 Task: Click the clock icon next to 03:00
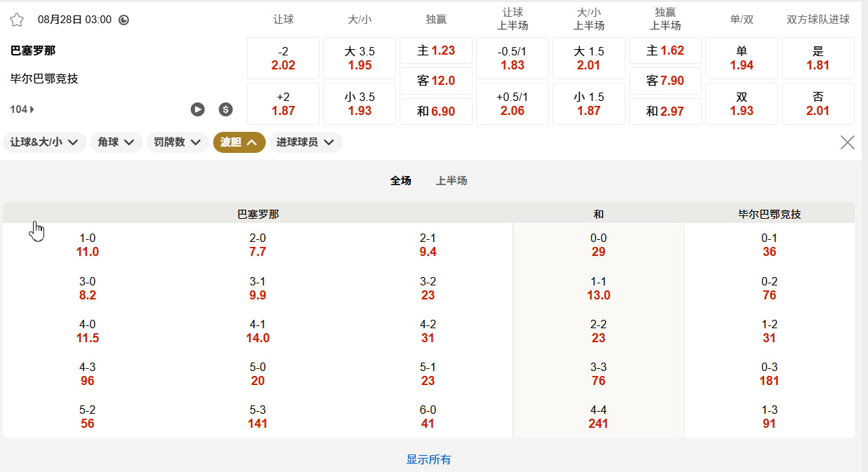click(124, 20)
